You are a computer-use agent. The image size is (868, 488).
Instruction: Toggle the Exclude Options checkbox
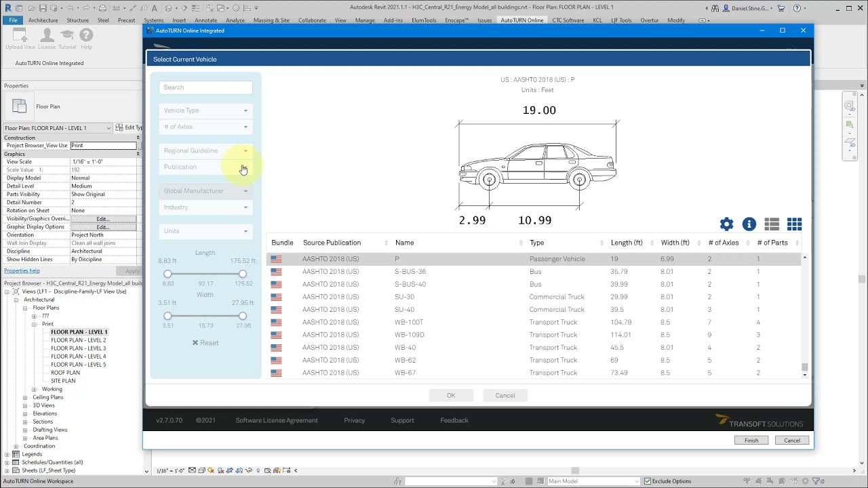[x=647, y=481]
